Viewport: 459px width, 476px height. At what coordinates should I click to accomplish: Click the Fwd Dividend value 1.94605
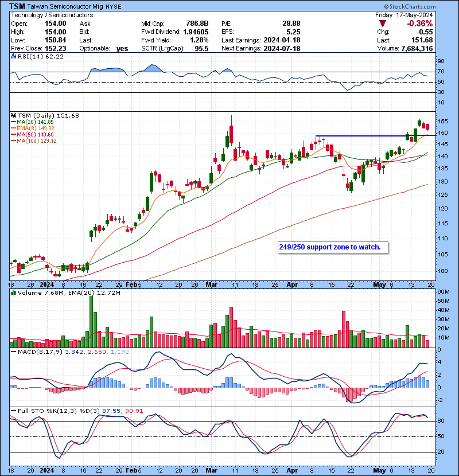click(196, 32)
